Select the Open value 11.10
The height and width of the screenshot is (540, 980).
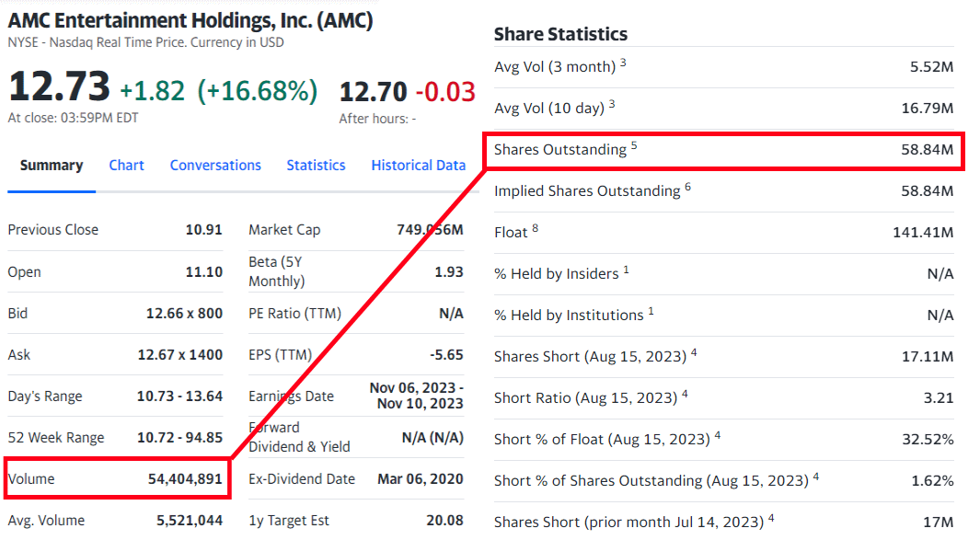203,272
